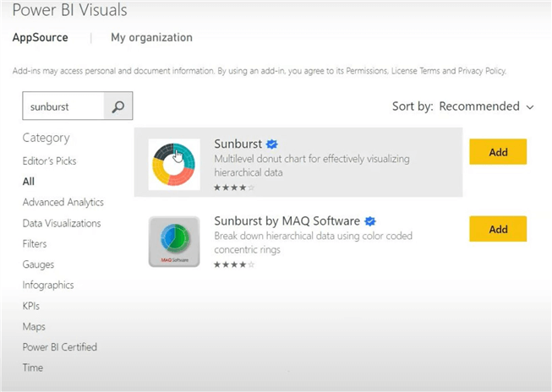Click the MAQ Software certified badge icon
The width and height of the screenshot is (552, 392).
370,221
